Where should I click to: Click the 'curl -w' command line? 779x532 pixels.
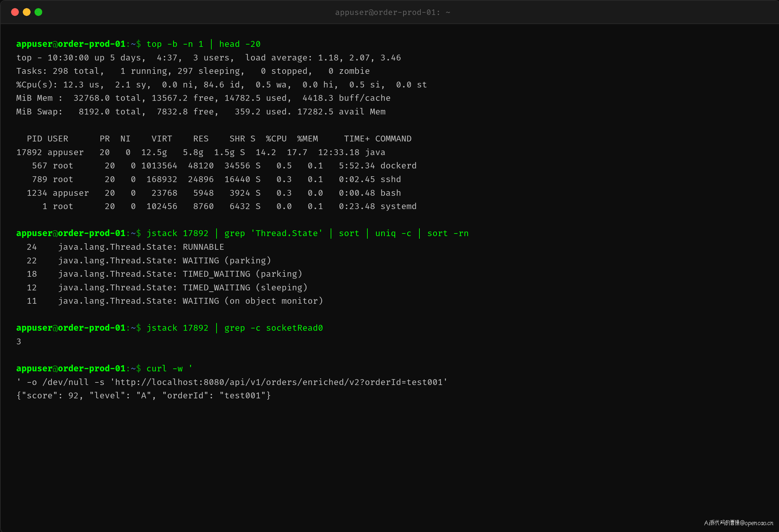[169, 368]
